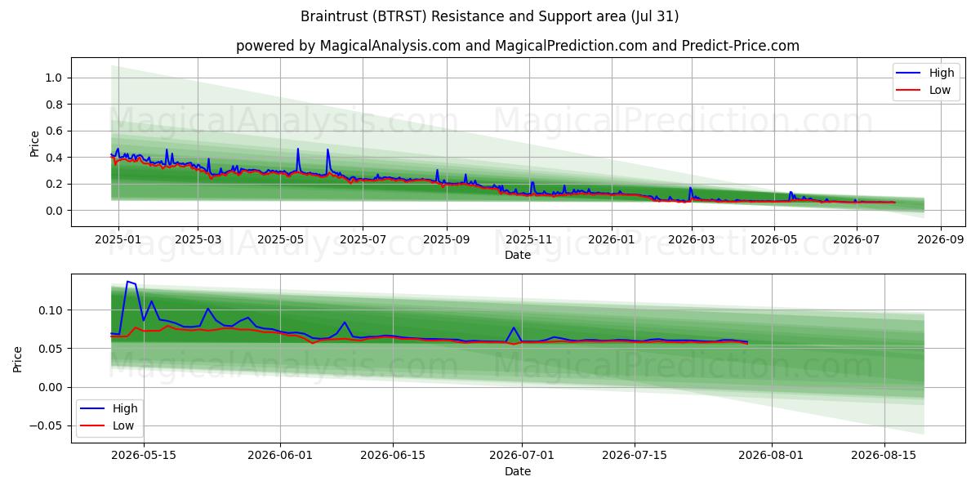Click the '2025-01' tick label on the top chart

click(118, 239)
